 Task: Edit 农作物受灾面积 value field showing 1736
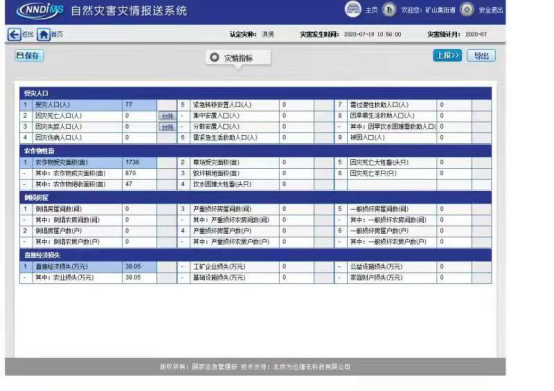140,162
